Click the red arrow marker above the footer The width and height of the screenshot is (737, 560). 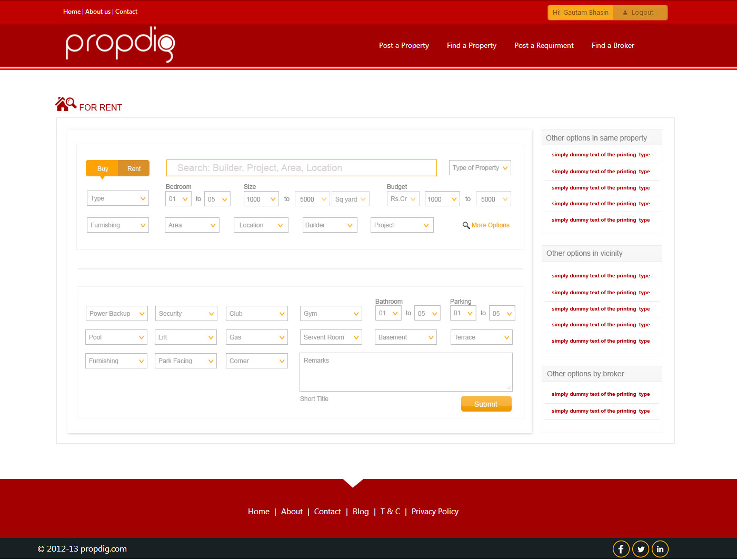tap(353, 483)
